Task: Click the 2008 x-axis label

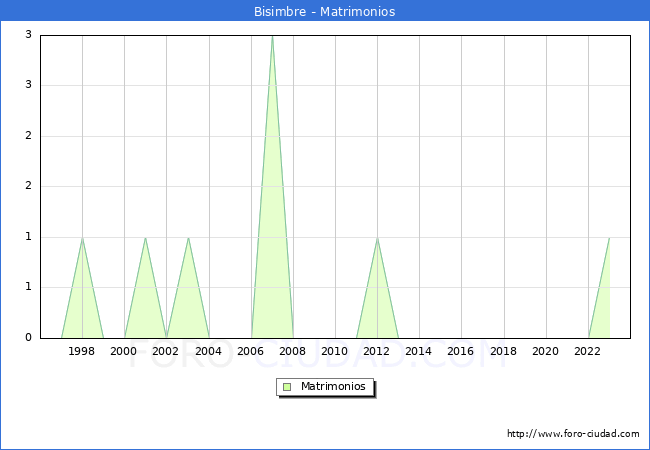Action: 293,351
